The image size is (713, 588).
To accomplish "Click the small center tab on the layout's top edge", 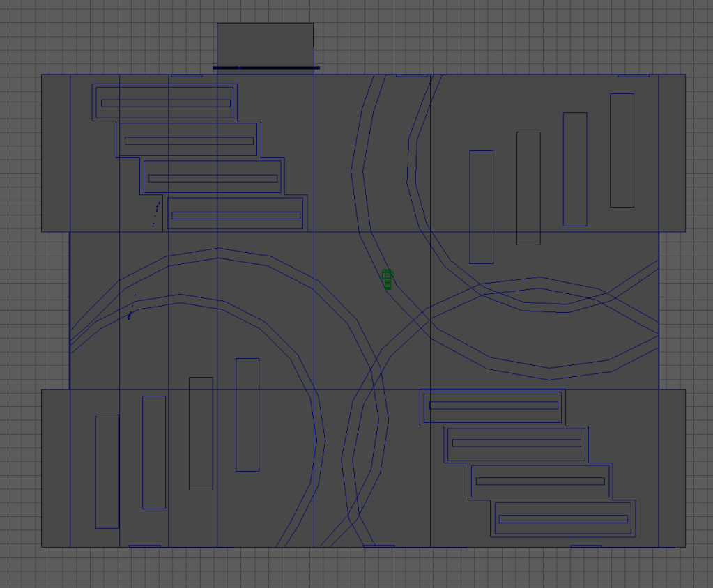I will 411,75.
